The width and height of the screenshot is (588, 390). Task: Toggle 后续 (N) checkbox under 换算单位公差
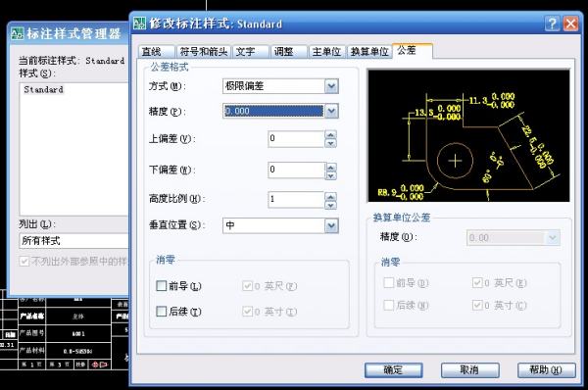pyautogui.click(x=388, y=306)
